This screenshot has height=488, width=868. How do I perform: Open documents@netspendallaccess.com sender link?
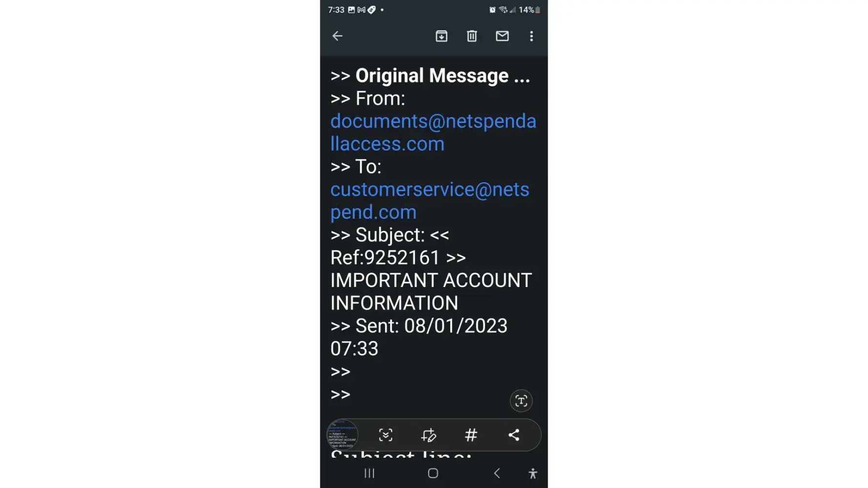click(x=434, y=132)
